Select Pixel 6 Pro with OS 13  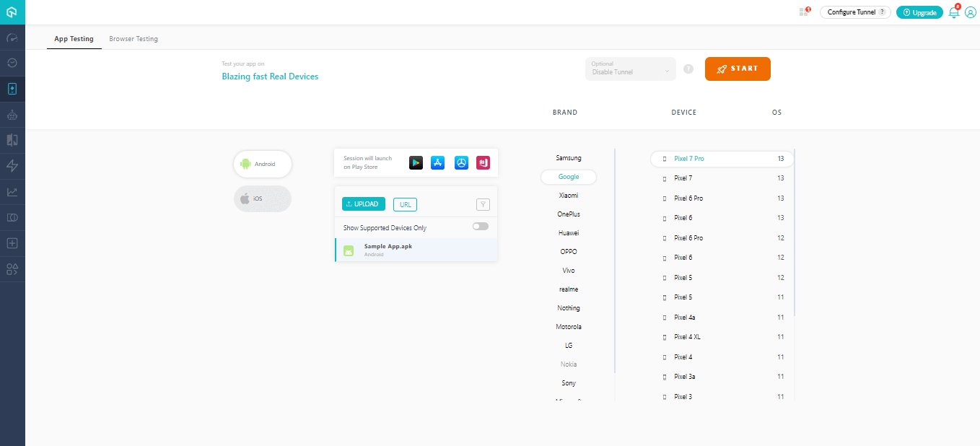[x=722, y=198]
